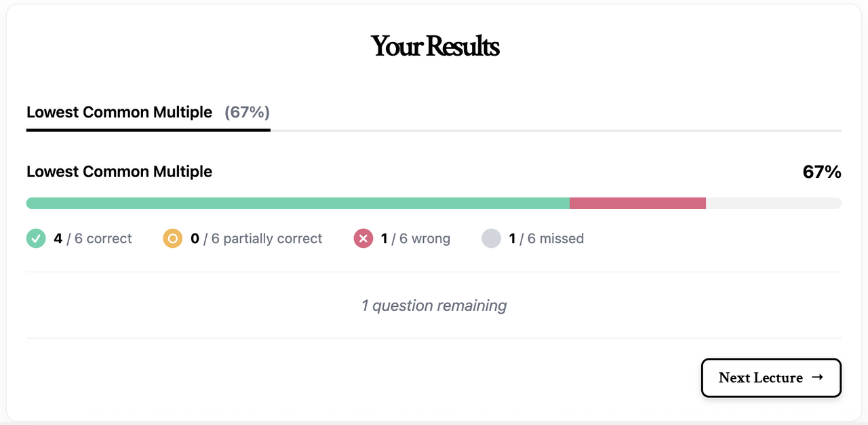Click the empty gray end of progress bar
The image size is (868, 425).
pyautogui.click(x=773, y=203)
